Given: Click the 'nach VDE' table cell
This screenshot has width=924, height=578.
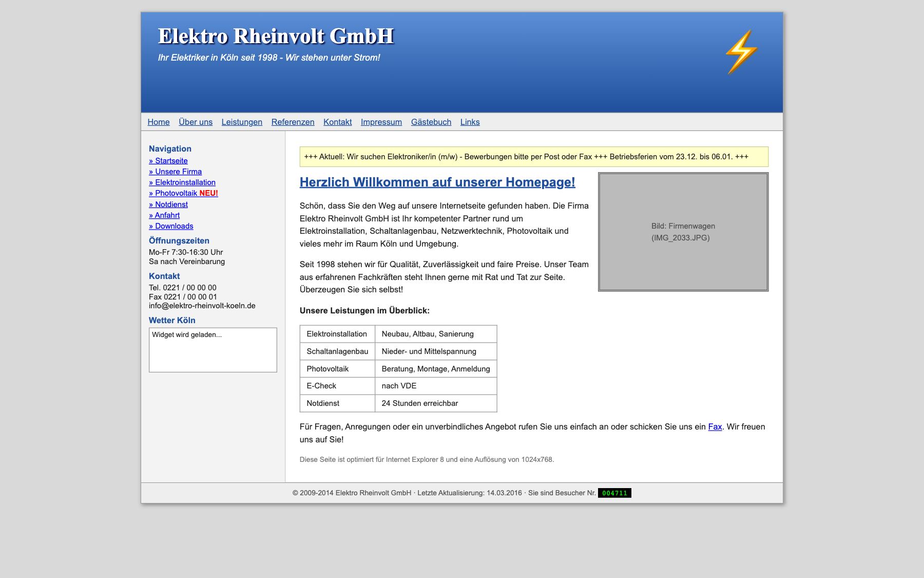Looking at the screenshot, I should pos(436,386).
